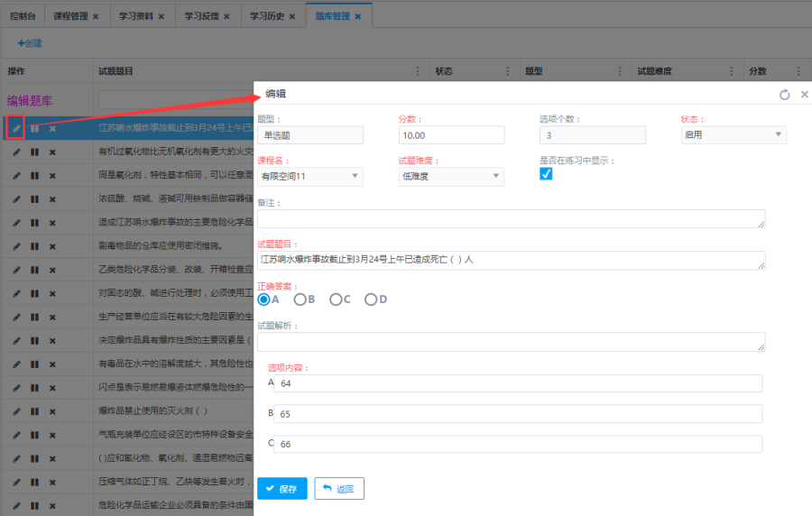Choose radio option D for 正确答案
Image resolution: width=812 pixels, height=516 pixels.
371,299
